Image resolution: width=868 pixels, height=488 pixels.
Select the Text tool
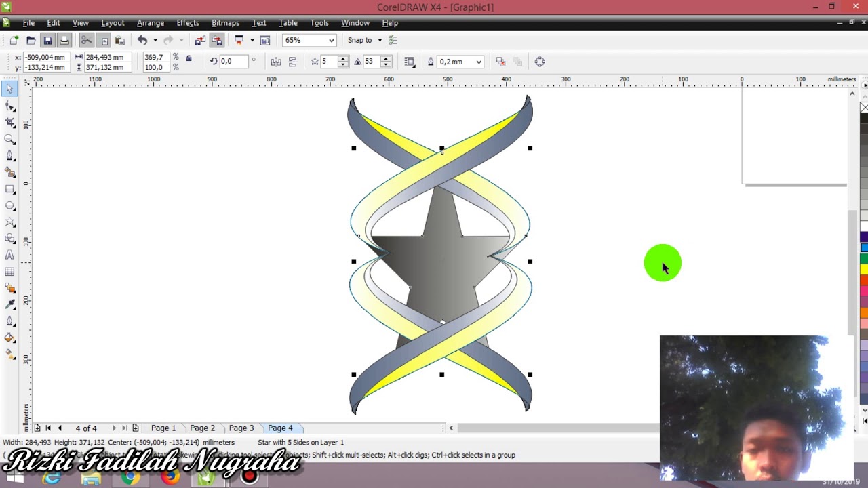coord(9,256)
